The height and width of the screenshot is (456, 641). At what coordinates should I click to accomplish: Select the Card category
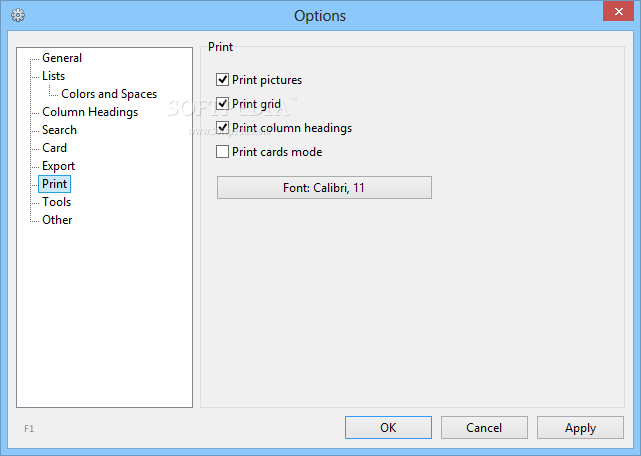point(54,148)
